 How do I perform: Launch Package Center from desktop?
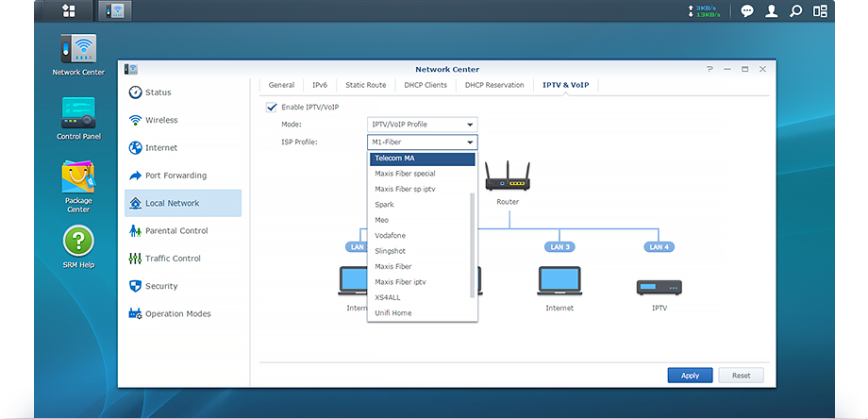[x=78, y=181]
